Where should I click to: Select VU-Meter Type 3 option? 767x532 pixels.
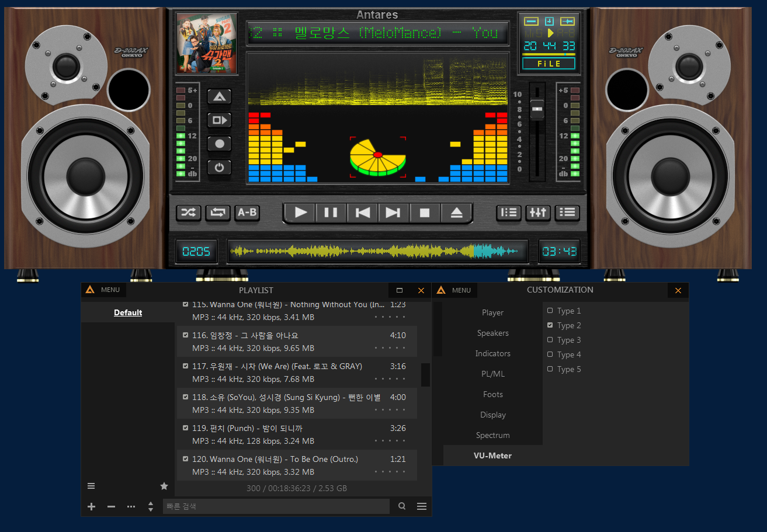[564, 340]
